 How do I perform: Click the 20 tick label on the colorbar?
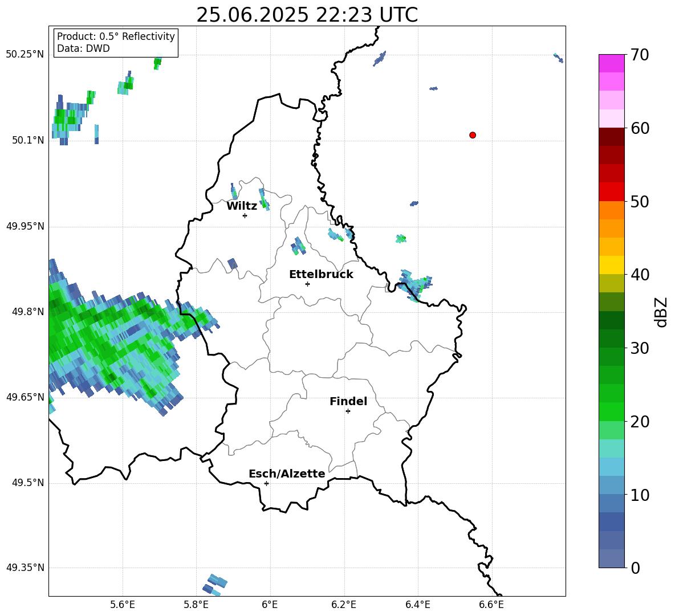(x=640, y=422)
